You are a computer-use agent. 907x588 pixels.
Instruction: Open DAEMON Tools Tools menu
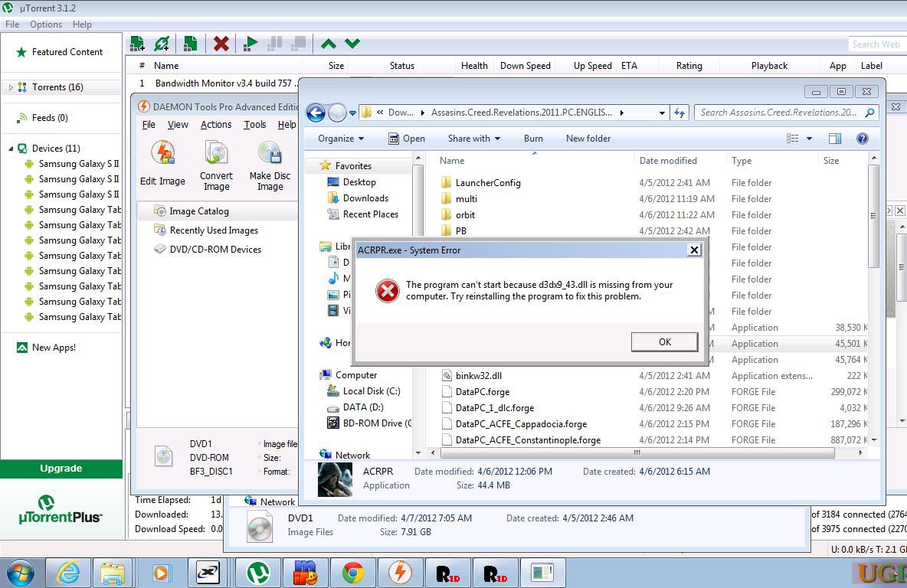(x=254, y=124)
